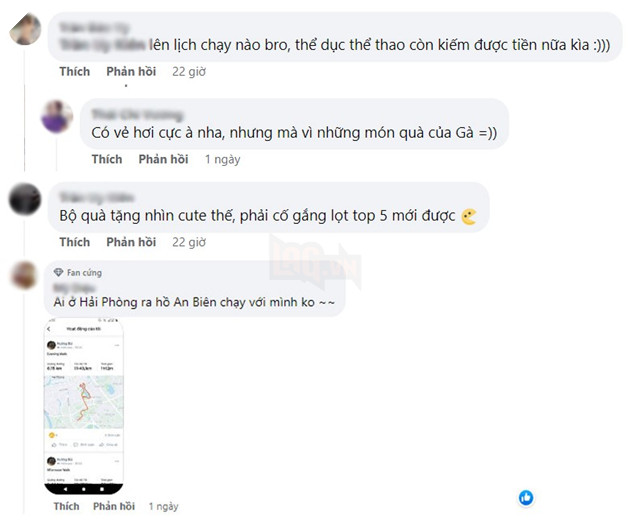Like the 'Có vẻ hơi cực' reply
The image size is (630, 524).
point(107,159)
